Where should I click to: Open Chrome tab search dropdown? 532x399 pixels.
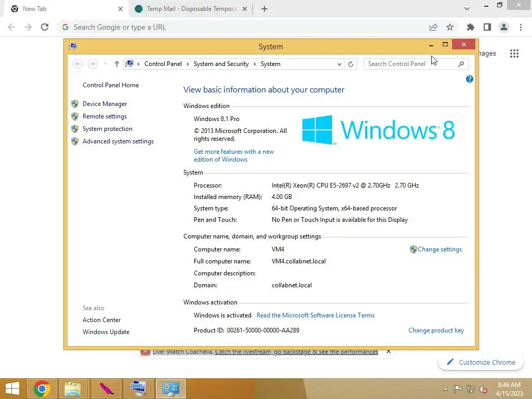coord(467,9)
